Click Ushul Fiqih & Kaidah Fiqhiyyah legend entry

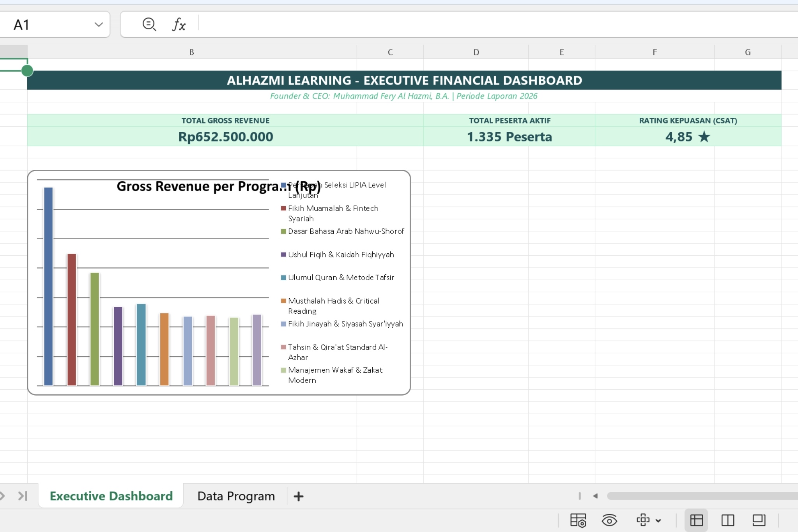338,255
